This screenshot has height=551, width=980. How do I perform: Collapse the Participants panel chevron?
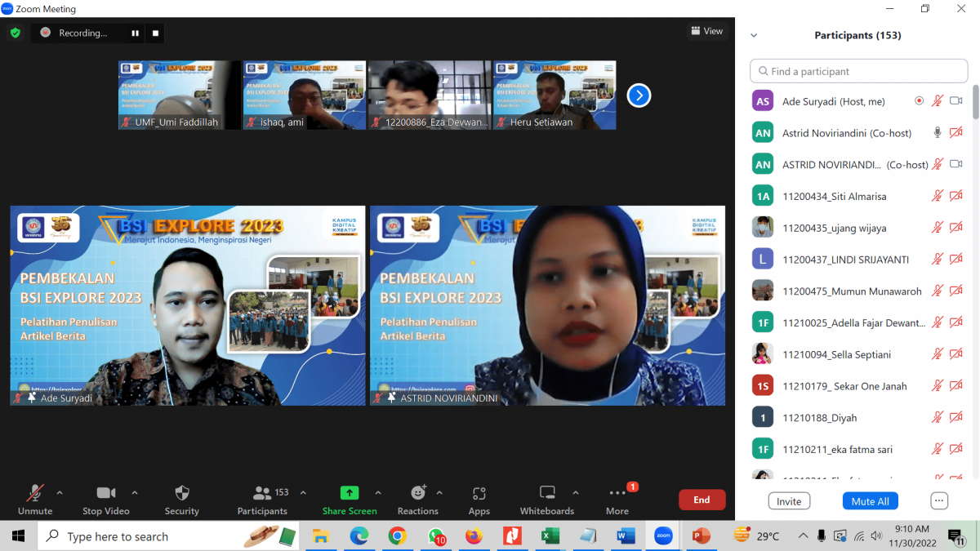(754, 36)
